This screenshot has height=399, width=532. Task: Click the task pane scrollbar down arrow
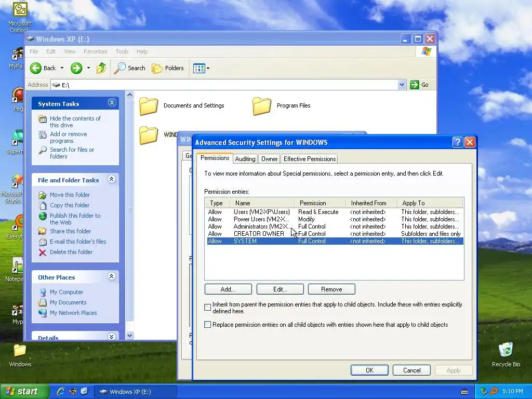pos(129,336)
